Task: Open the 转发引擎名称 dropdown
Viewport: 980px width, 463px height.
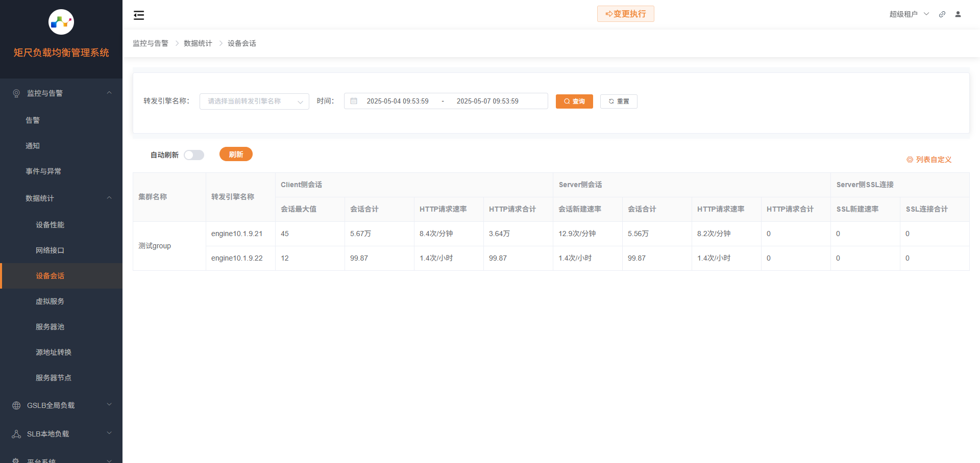Action: pos(254,101)
